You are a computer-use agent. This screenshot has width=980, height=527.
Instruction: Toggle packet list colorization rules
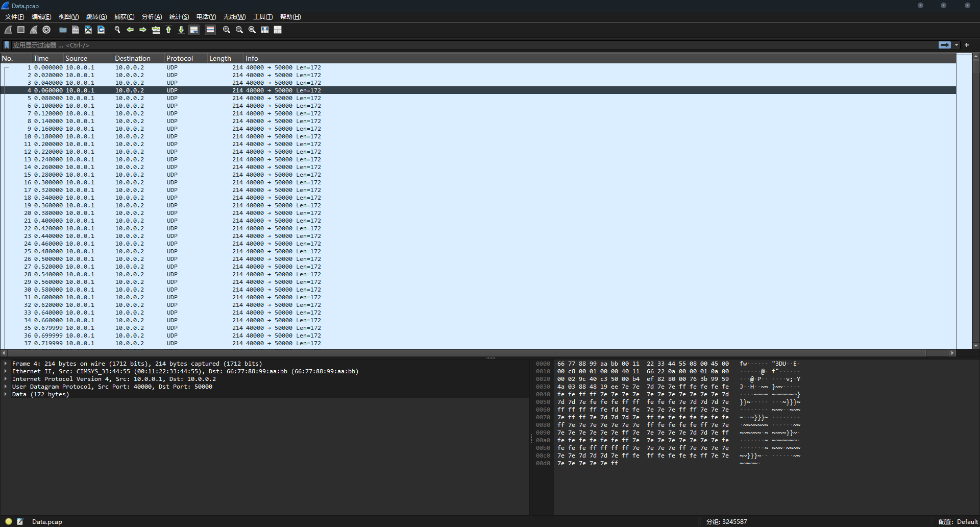(210, 30)
